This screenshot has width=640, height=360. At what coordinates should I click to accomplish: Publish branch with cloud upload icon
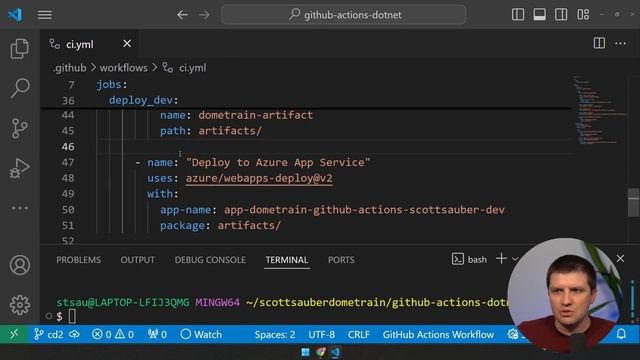pyautogui.click(x=74, y=335)
